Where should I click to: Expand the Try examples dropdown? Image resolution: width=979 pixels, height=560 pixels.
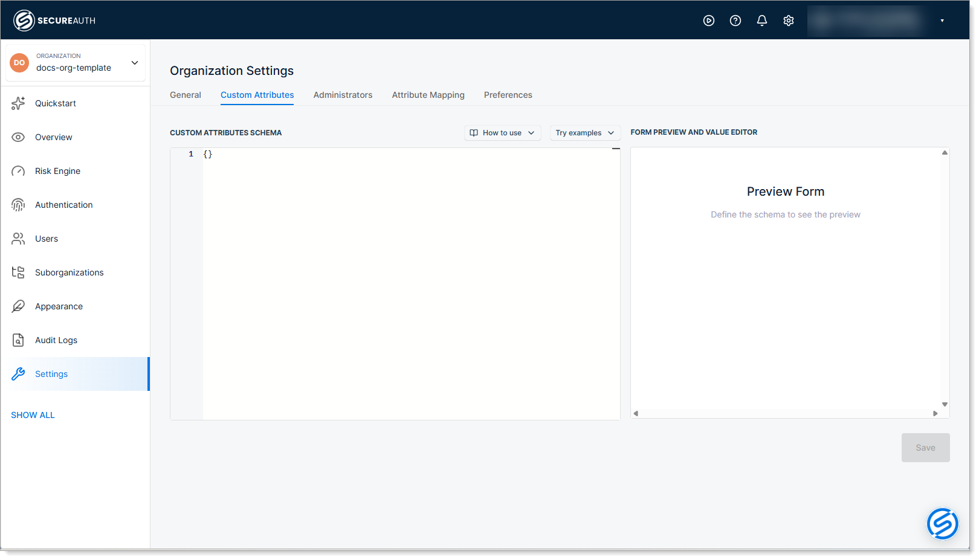click(x=584, y=132)
